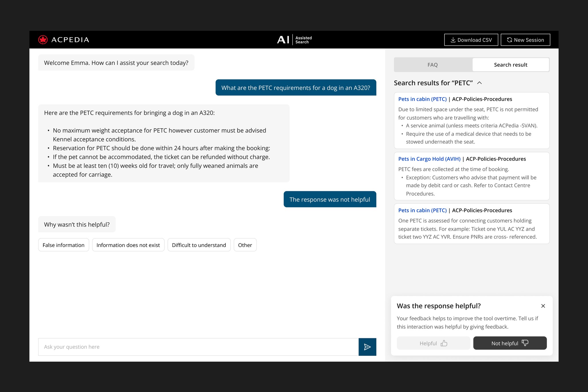588x392 pixels.
Task: Switch to the FAQ tab
Action: pyautogui.click(x=432, y=65)
